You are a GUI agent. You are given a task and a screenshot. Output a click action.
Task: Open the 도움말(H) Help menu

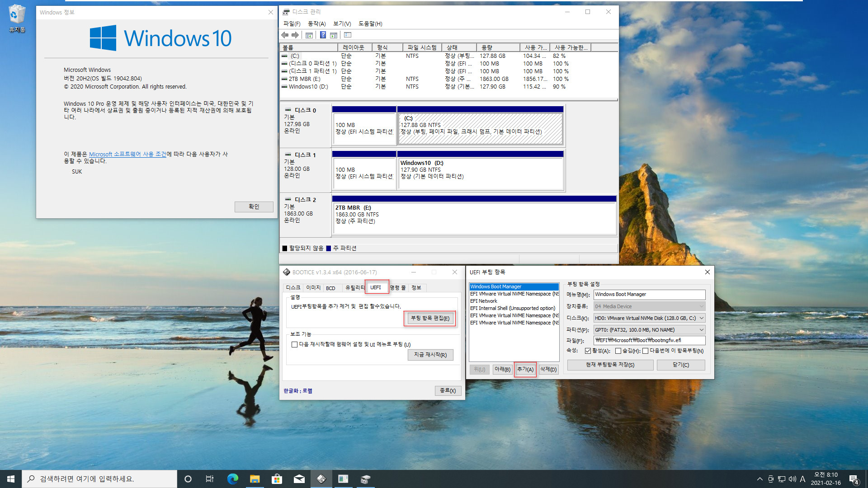coord(370,24)
